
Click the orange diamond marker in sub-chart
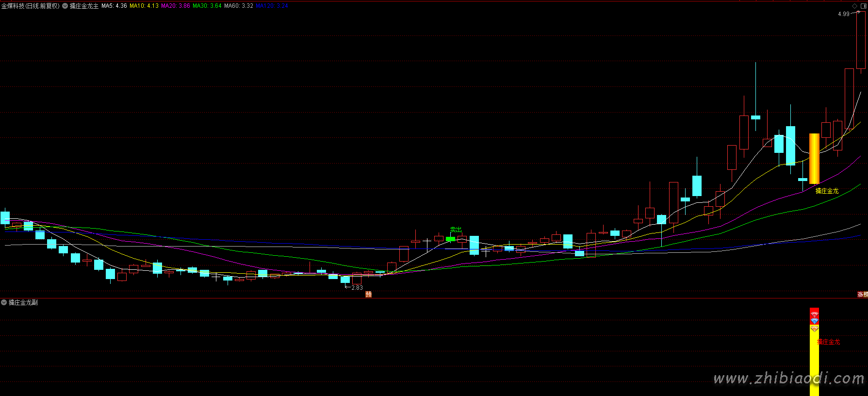click(x=814, y=329)
